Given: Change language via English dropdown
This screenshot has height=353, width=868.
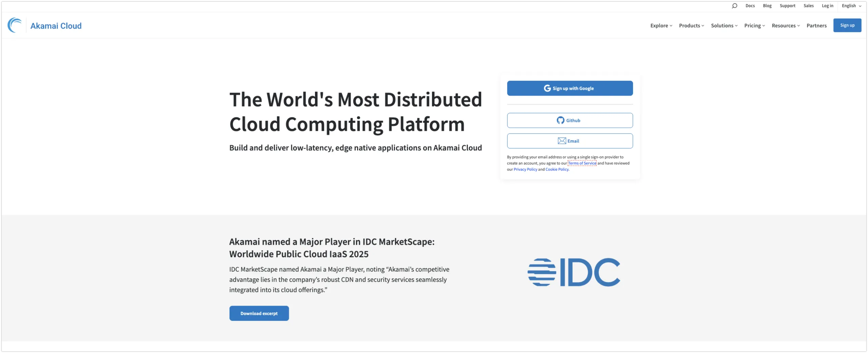Looking at the screenshot, I should 851,6.
